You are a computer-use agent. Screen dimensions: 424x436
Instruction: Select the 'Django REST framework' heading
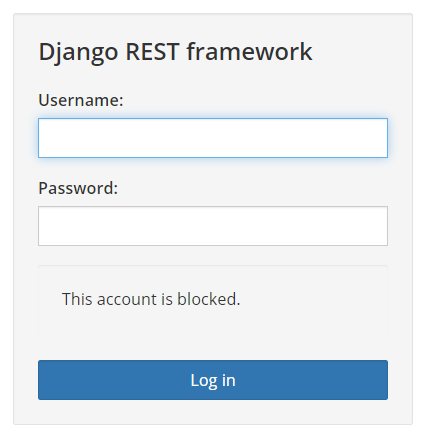(175, 52)
